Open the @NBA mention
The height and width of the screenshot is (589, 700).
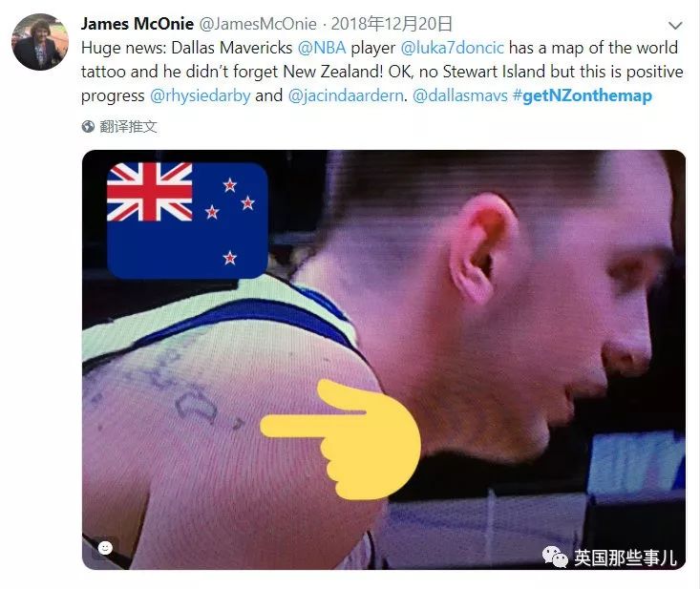click(322, 48)
